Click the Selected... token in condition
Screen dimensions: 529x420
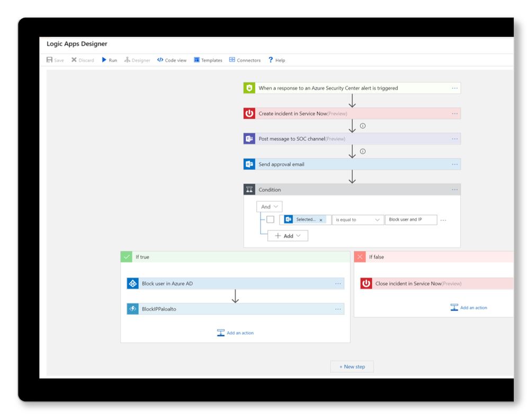(x=305, y=220)
